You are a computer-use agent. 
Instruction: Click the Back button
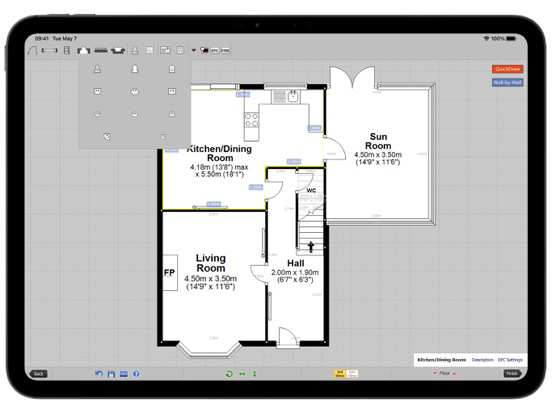(39, 374)
